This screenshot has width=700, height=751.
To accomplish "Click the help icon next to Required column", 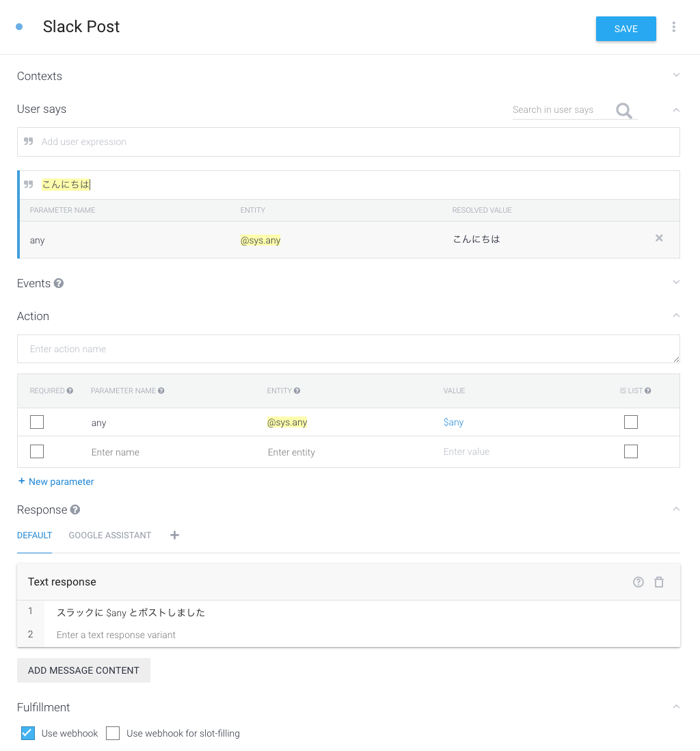I will pyautogui.click(x=70, y=391).
